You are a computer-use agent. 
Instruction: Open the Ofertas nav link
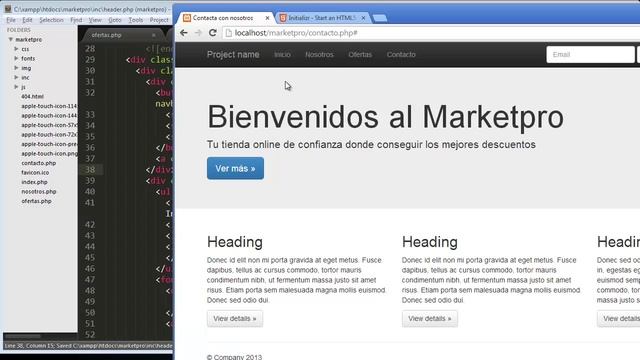(x=360, y=55)
